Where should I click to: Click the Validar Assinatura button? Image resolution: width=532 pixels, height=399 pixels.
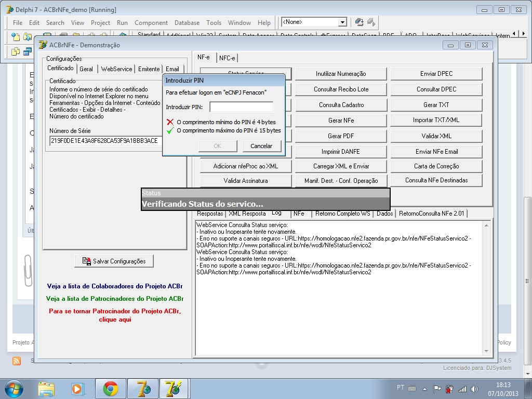246,180
